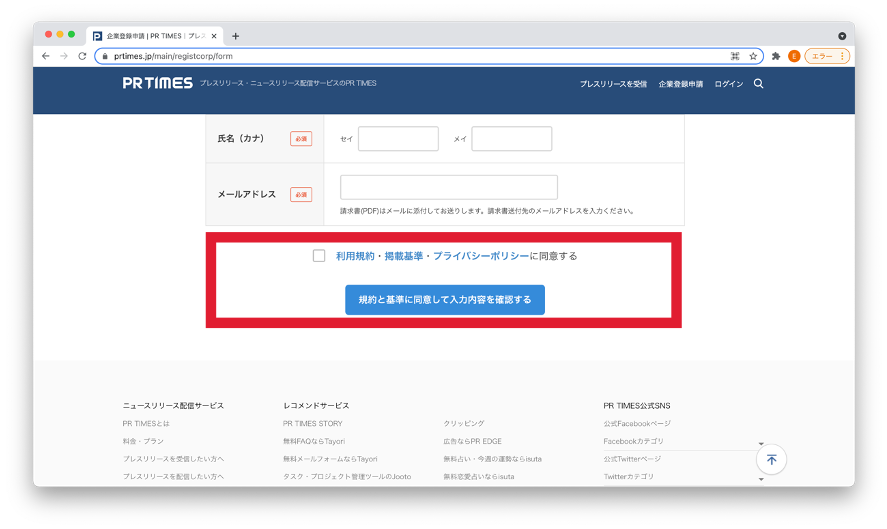The width and height of the screenshot is (887, 529).
Task: Focus the セイ name input field
Action: (398, 139)
